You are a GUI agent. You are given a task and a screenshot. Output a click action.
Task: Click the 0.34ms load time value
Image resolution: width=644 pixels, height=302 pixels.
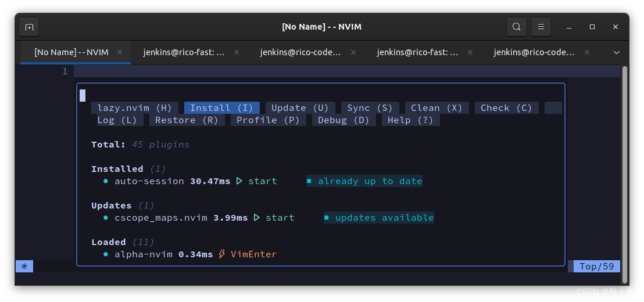[x=195, y=254]
